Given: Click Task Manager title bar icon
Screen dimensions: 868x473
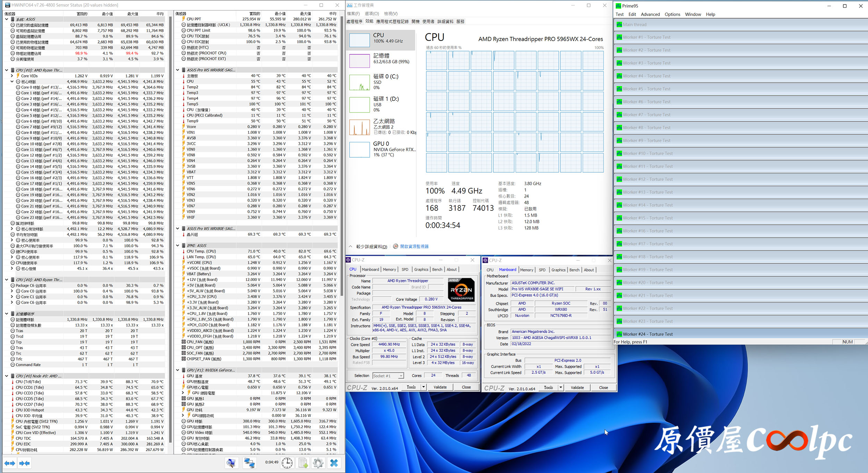Looking at the screenshot, I should [350, 5].
